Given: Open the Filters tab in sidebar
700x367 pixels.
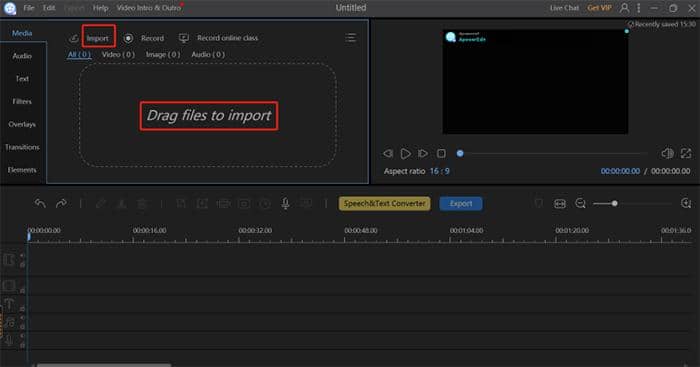Looking at the screenshot, I should (x=22, y=101).
